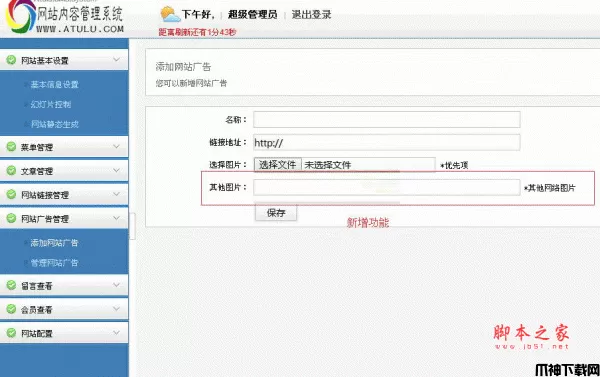Go to 网站静态生成 submenu link
The image size is (600, 377).
[54, 124]
